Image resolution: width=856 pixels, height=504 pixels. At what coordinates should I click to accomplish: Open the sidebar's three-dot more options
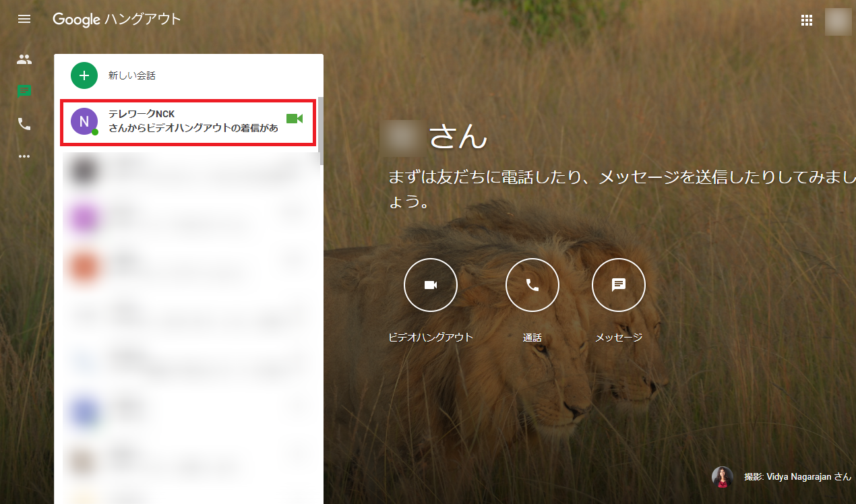point(24,156)
